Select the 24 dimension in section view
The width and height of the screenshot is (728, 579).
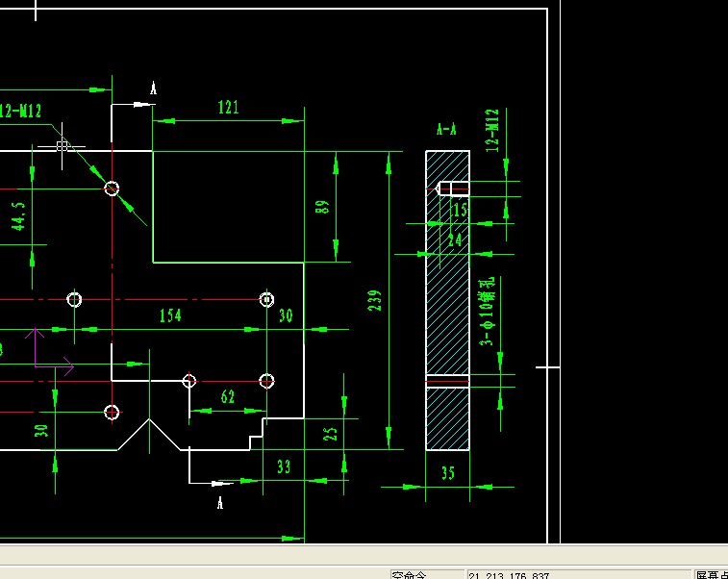[455, 240]
